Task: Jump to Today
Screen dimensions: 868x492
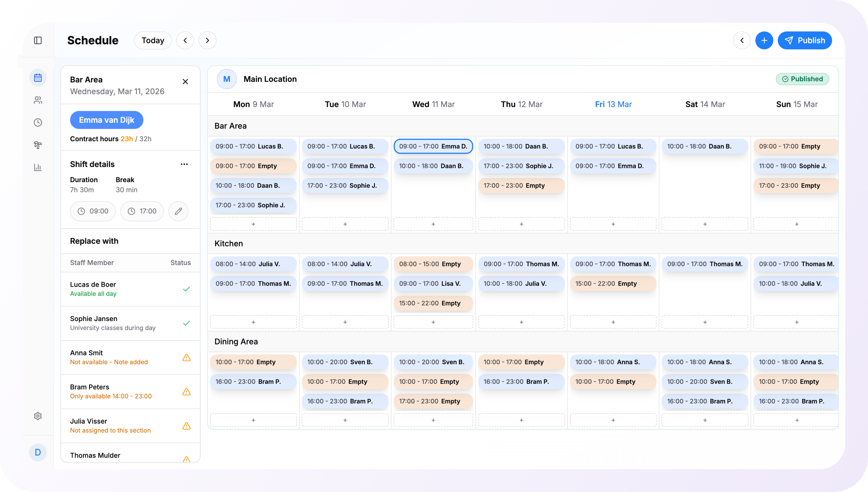Action: 153,41
